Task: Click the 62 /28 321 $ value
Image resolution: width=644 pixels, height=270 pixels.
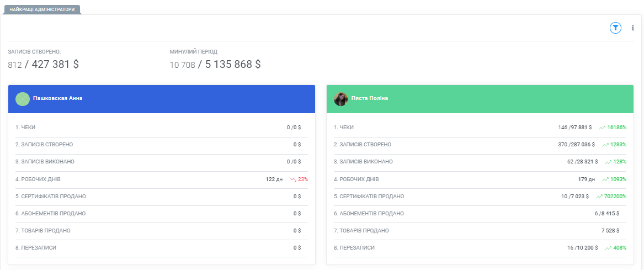Action: pyautogui.click(x=583, y=162)
